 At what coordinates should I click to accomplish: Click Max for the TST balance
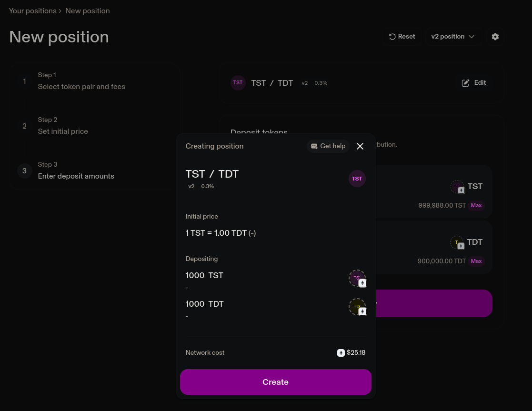pyautogui.click(x=476, y=205)
